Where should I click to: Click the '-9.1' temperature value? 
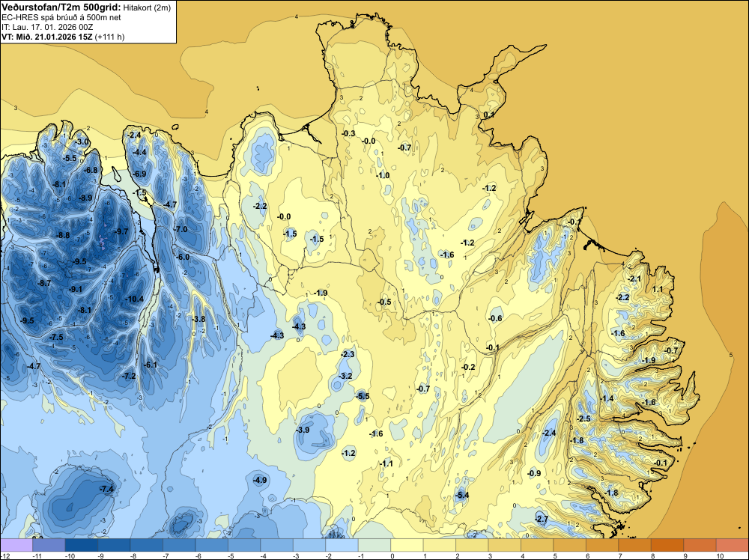(76, 289)
